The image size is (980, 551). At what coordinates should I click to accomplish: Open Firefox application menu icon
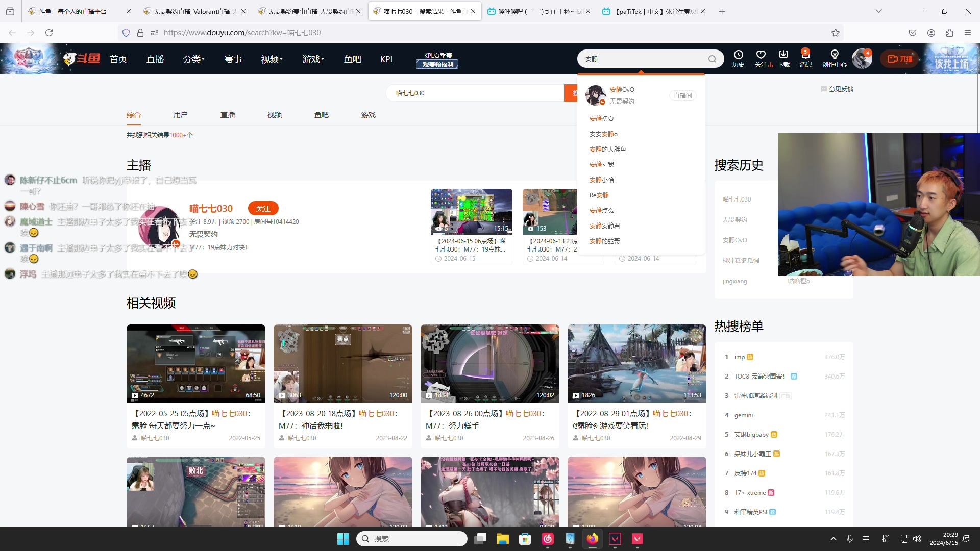coord(968,33)
